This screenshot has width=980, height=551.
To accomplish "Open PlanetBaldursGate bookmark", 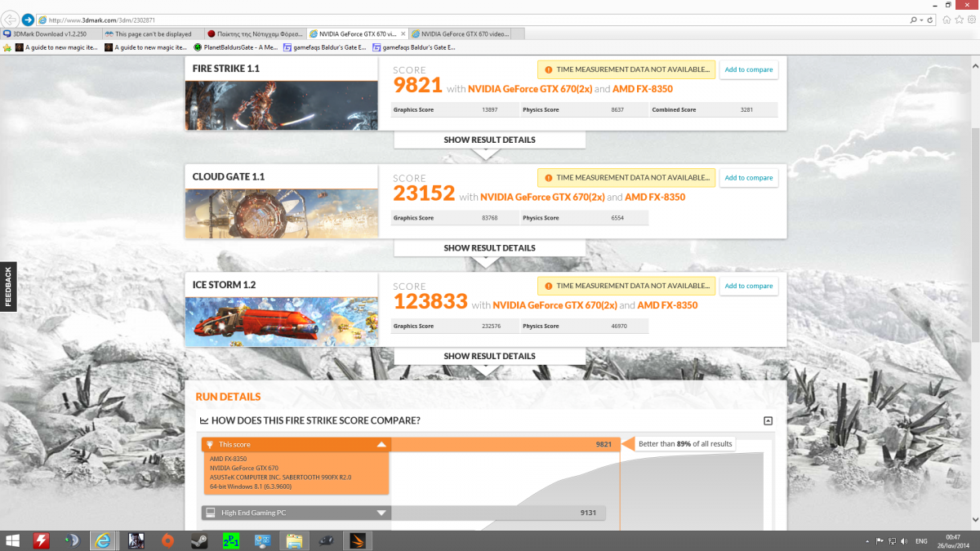I will coord(236,47).
